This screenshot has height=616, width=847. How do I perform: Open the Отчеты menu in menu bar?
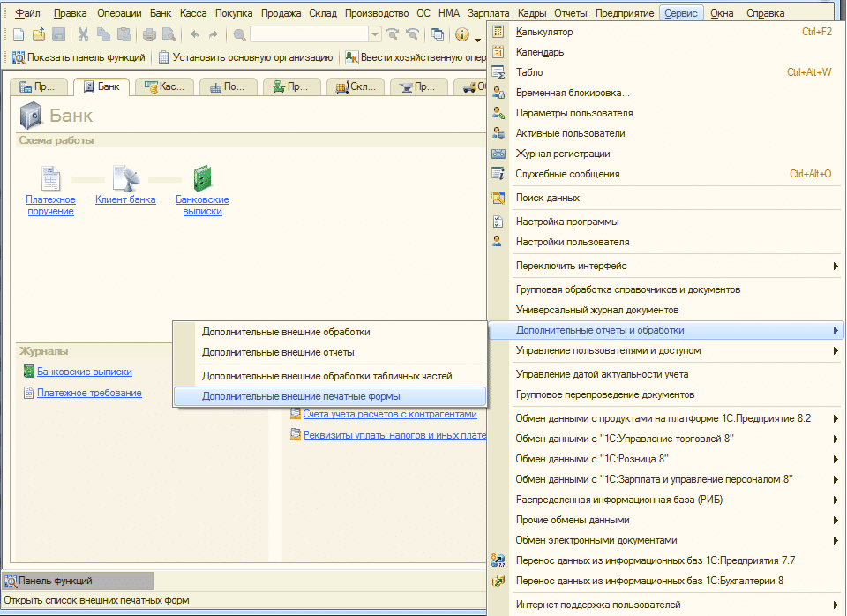572,13
